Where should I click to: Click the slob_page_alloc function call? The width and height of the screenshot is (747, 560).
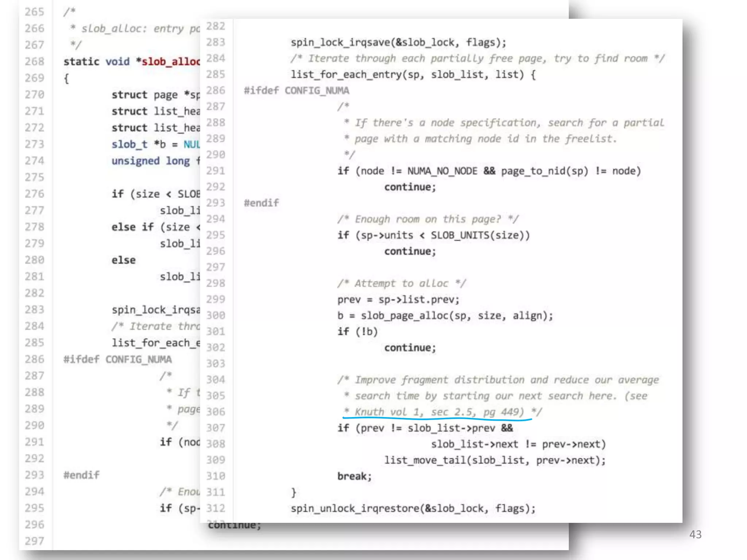[x=404, y=315]
